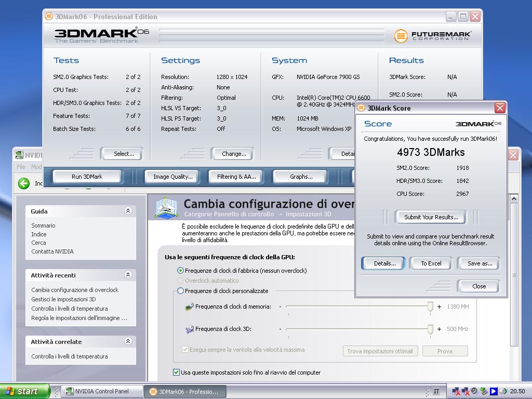Click the 'NVIDIA GeForce 7900 GS' GFX value
Viewport: 532px width, 399px height.
[x=328, y=77]
